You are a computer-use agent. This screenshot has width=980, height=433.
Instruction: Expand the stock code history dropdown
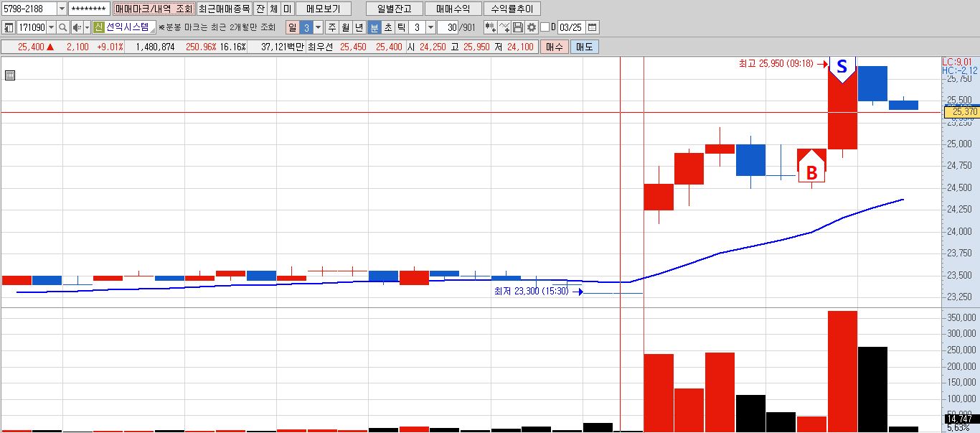coord(51,27)
